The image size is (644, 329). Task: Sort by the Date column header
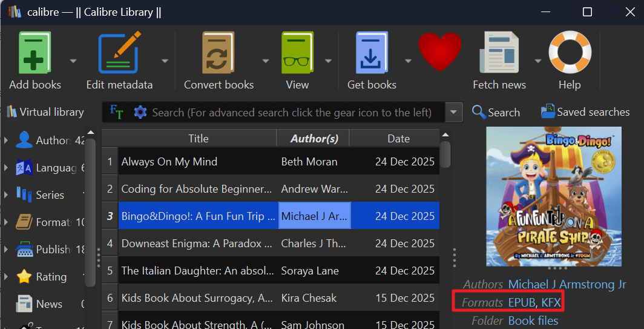click(398, 139)
